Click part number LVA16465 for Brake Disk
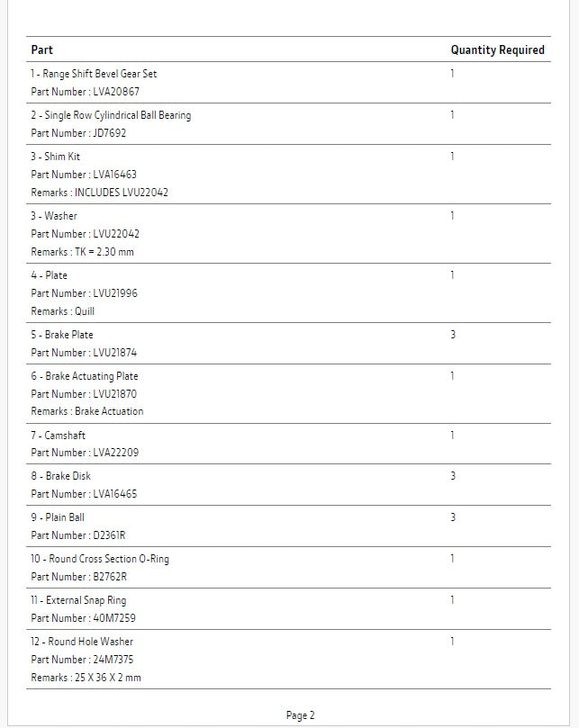Image resolution: width=579 pixels, height=728 pixels. [x=84, y=494]
